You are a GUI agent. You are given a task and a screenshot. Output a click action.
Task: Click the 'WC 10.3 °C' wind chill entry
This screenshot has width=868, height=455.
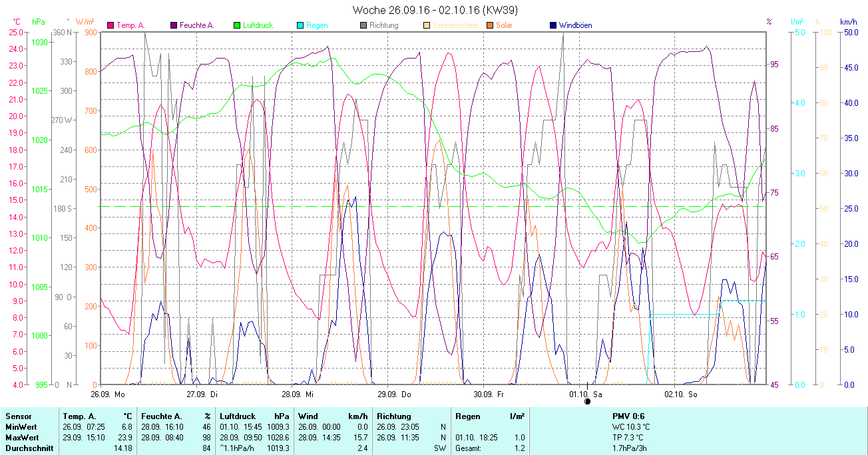coord(632,426)
